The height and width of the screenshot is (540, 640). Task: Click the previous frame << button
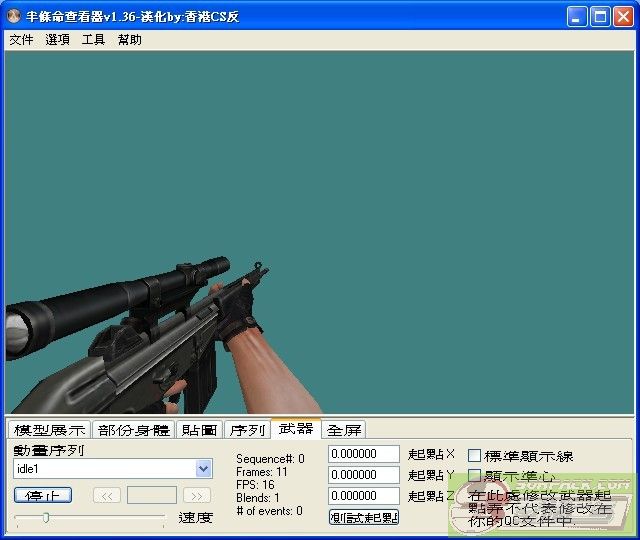click(107, 495)
